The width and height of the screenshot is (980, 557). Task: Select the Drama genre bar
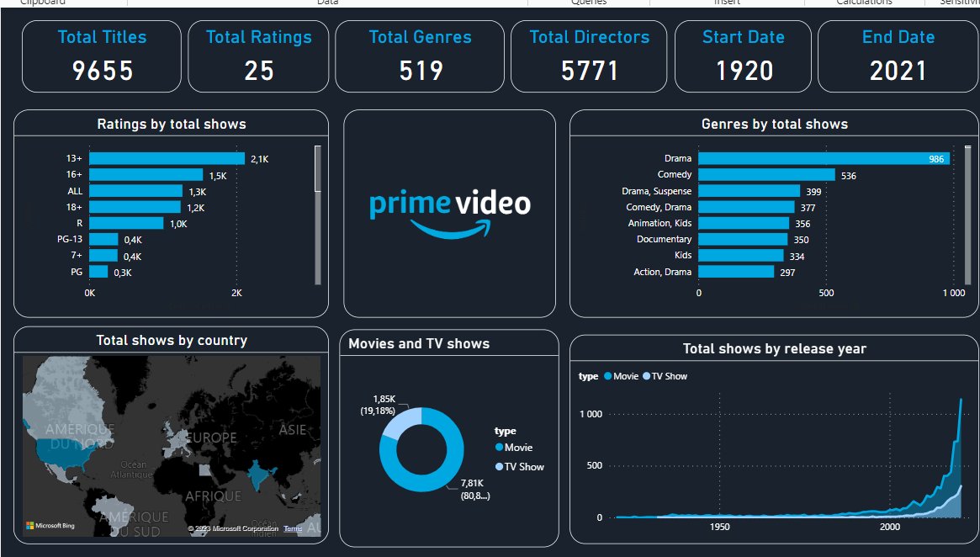pyautogui.click(x=824, y=159)
